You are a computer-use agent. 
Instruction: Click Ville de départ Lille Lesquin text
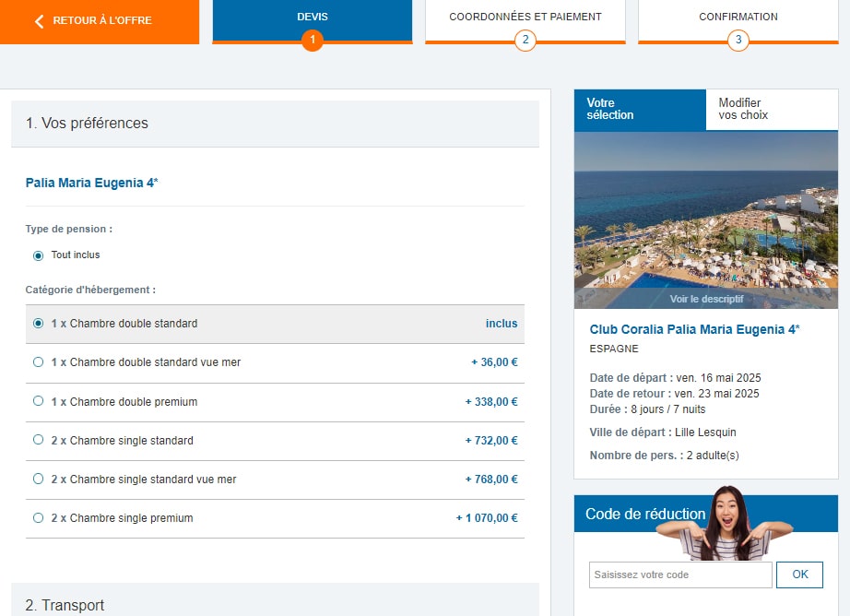pos(663,432)
